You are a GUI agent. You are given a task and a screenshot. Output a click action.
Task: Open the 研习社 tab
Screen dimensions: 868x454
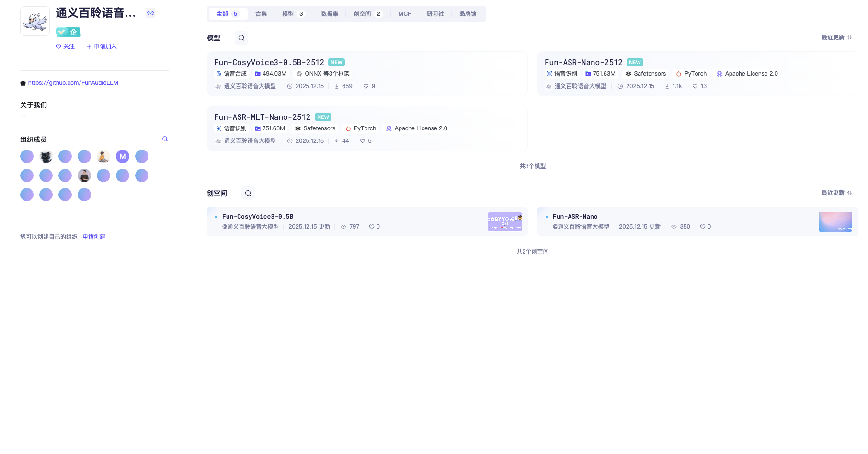click(435, 14)
